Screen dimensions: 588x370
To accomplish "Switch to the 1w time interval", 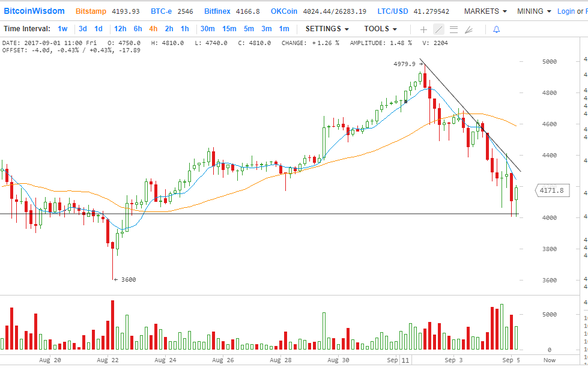I will 62,29.
